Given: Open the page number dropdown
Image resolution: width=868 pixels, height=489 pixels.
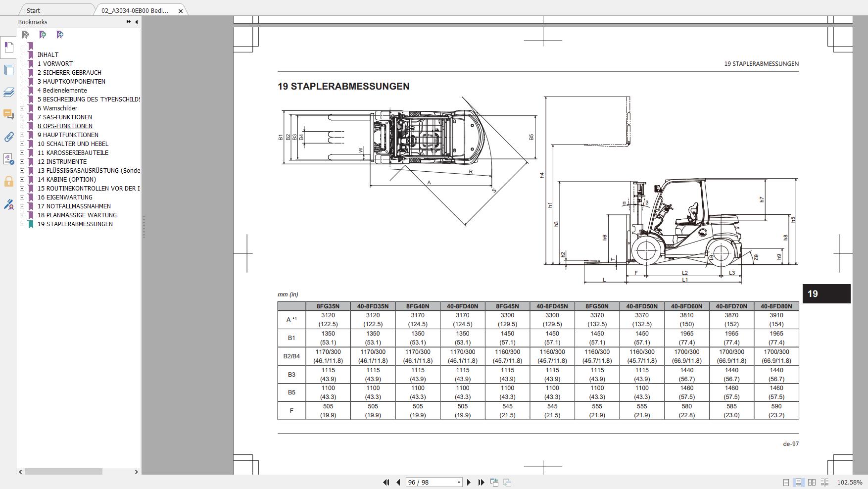Looking at the screenshot, I should point(459,482).
